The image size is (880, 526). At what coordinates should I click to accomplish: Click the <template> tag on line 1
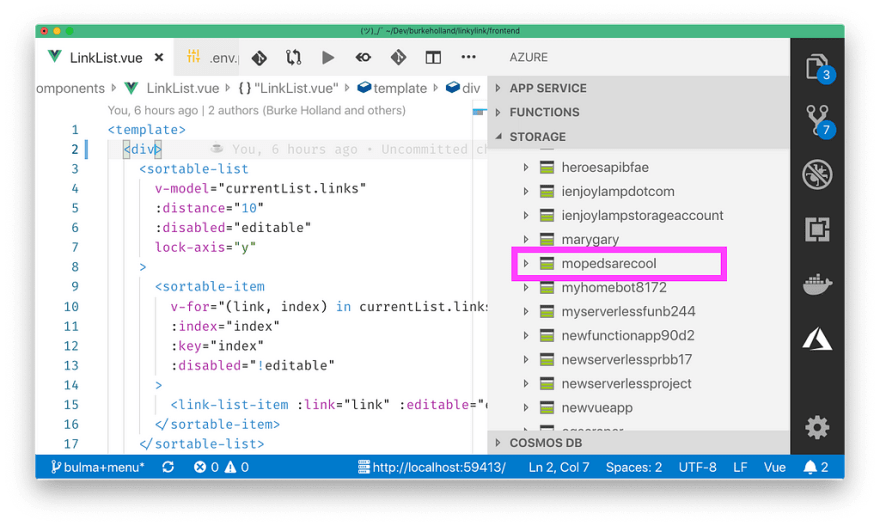pos(146,130)
